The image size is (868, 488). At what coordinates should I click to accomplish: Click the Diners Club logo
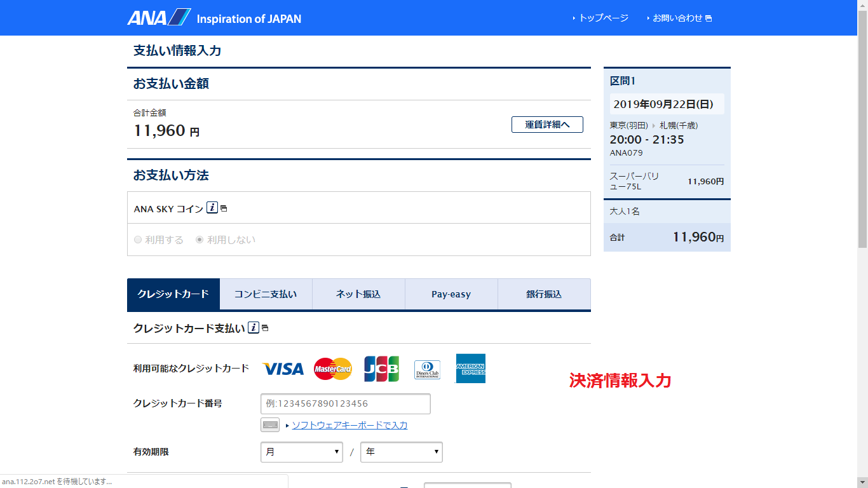(x=427, y=369)
